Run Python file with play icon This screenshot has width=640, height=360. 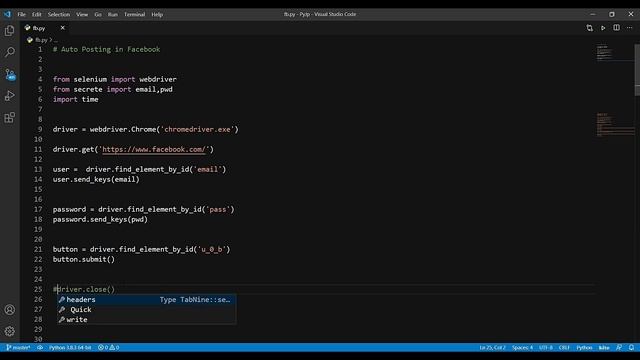pos(603,28)
